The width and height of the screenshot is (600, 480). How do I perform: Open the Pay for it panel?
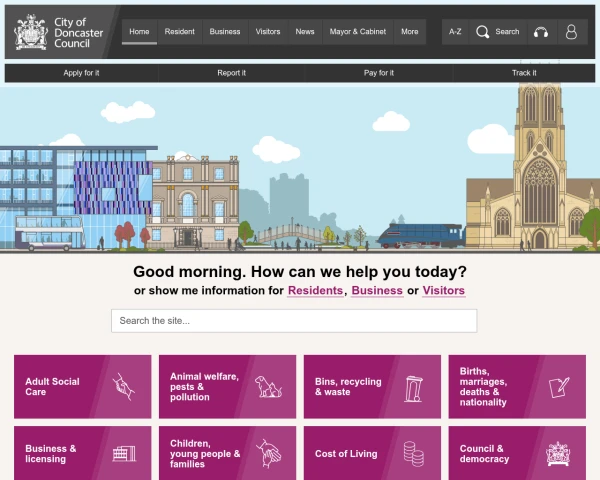click(378, 73)
